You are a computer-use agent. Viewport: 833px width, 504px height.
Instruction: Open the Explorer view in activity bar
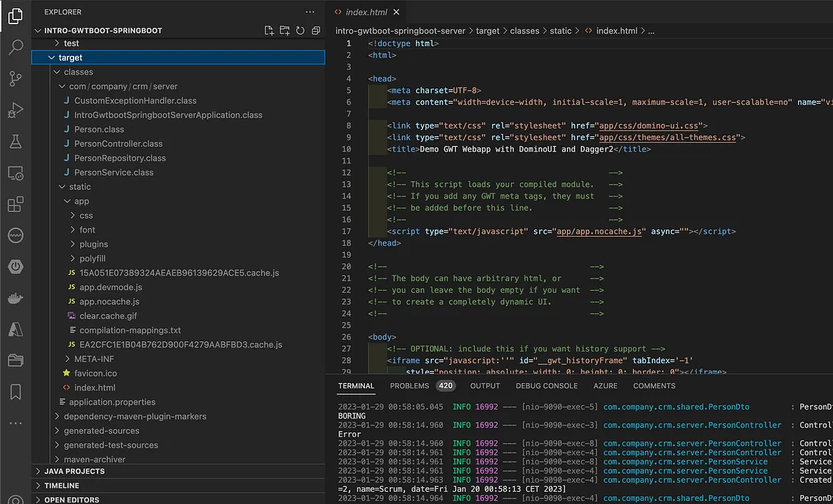[15, 16]
